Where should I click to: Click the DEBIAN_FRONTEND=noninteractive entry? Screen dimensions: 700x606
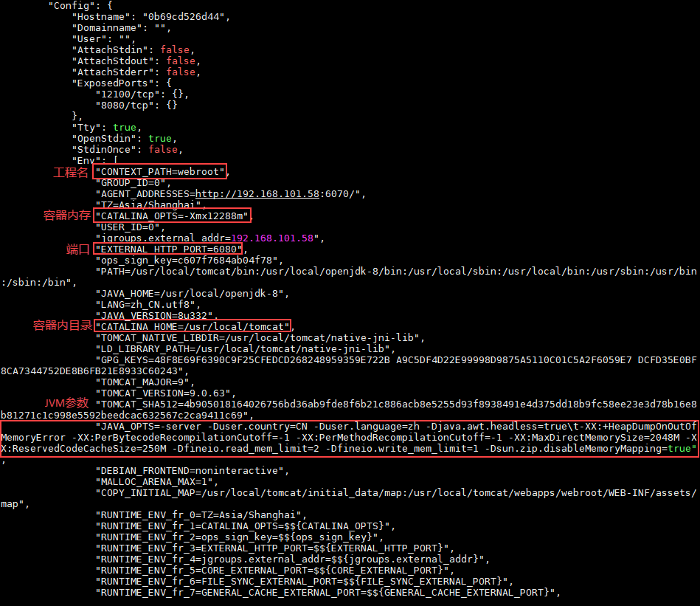(193, 471)
